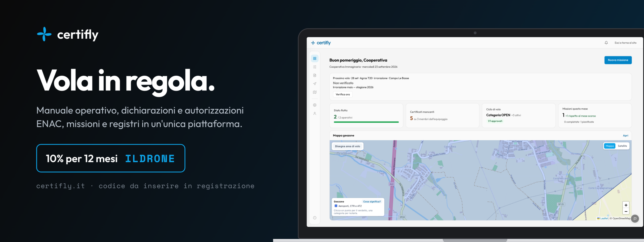This screenshot has height=242, width=644.
Task: Click '1/1 approvati' text
Action: (x=495, y=121)
